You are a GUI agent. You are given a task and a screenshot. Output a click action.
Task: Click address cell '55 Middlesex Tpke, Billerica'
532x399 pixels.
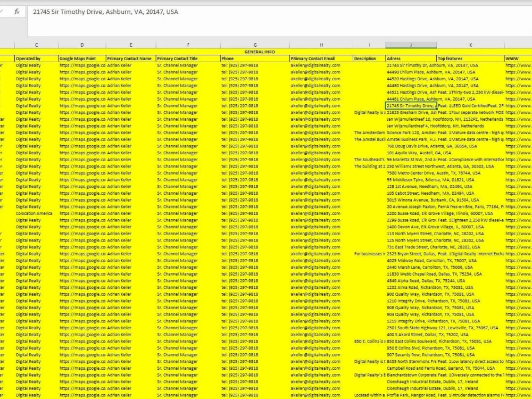click(411, 180)
